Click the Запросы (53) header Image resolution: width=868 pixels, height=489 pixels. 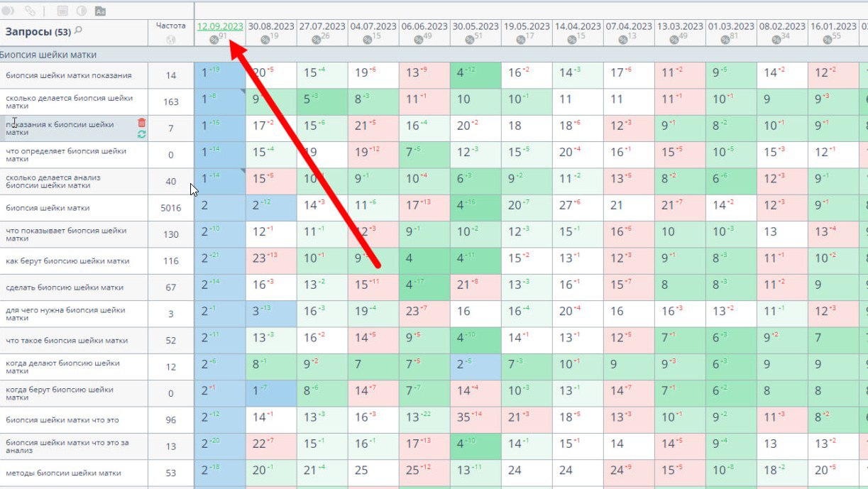[38, 31]
